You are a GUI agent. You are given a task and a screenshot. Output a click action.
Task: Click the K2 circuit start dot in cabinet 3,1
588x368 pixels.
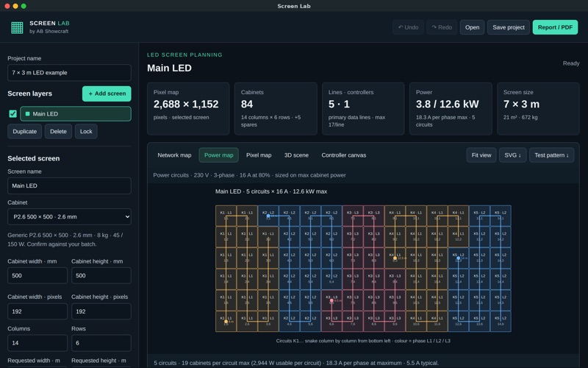[268, 216]
